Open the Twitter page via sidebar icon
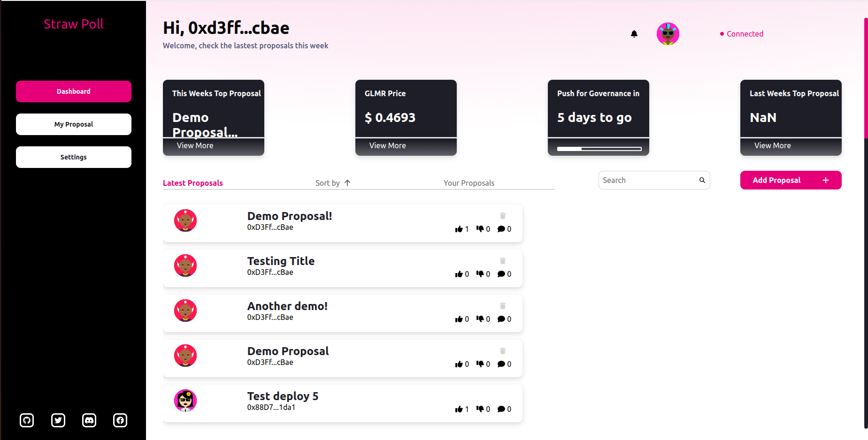 (58, 420)
